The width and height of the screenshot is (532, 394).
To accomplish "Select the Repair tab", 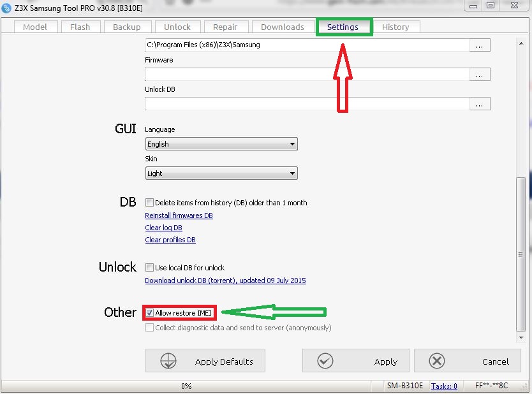I will (225, 27).
